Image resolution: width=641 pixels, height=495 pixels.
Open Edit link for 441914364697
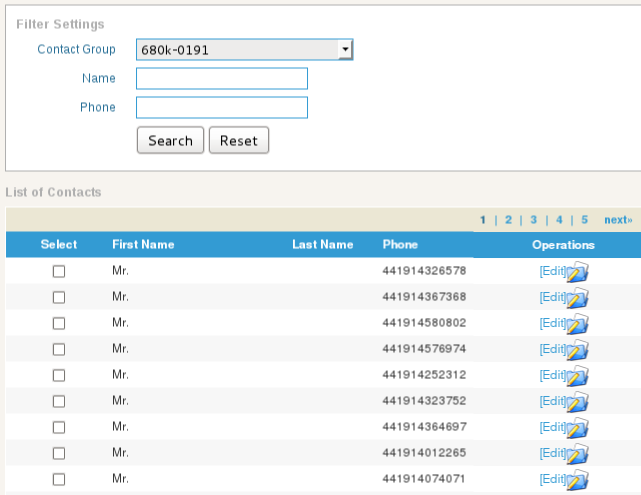point(553,427)
